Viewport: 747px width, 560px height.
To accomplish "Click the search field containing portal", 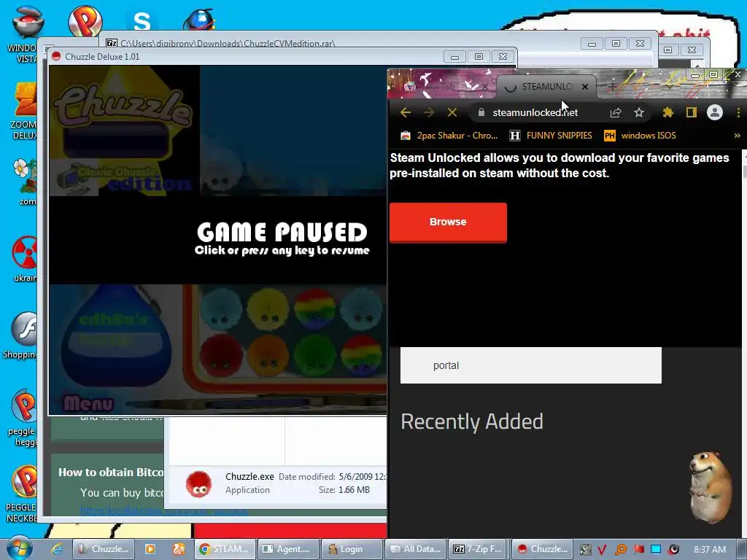I will [x=531, y=365].
